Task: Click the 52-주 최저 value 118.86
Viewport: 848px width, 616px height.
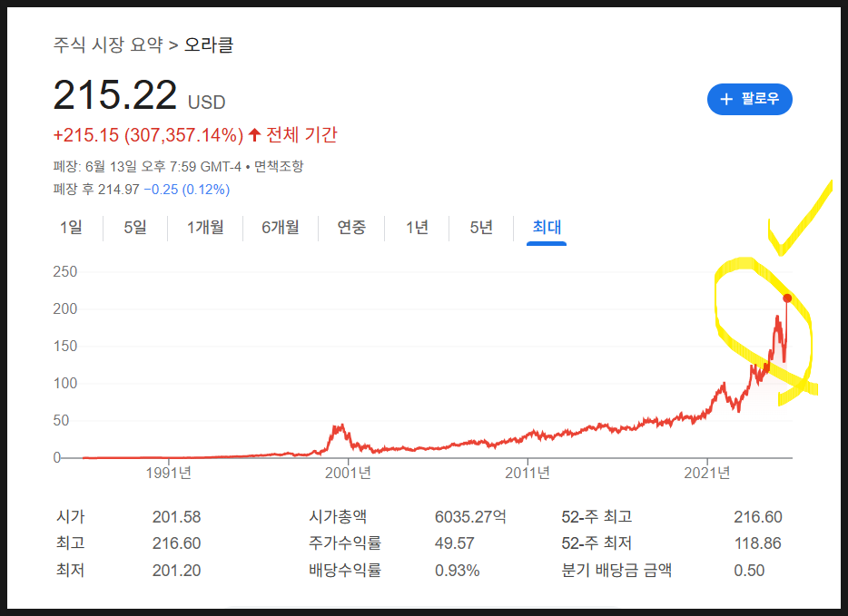Action: [758, 543]
